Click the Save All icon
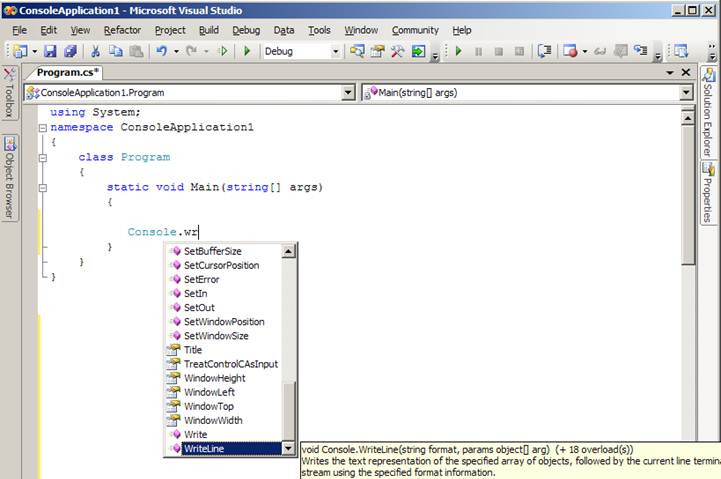This screenshot has width=721, height=479. coord(70,51)
